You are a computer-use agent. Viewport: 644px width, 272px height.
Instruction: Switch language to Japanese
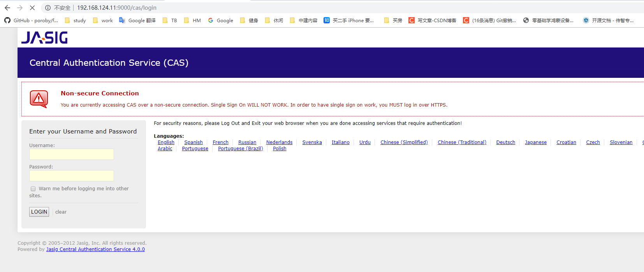536,142
